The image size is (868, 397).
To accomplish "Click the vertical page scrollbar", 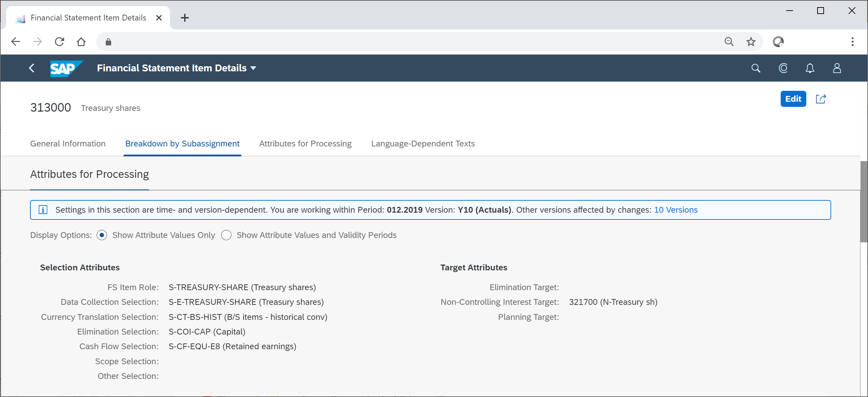I will (x=864, y=201).
